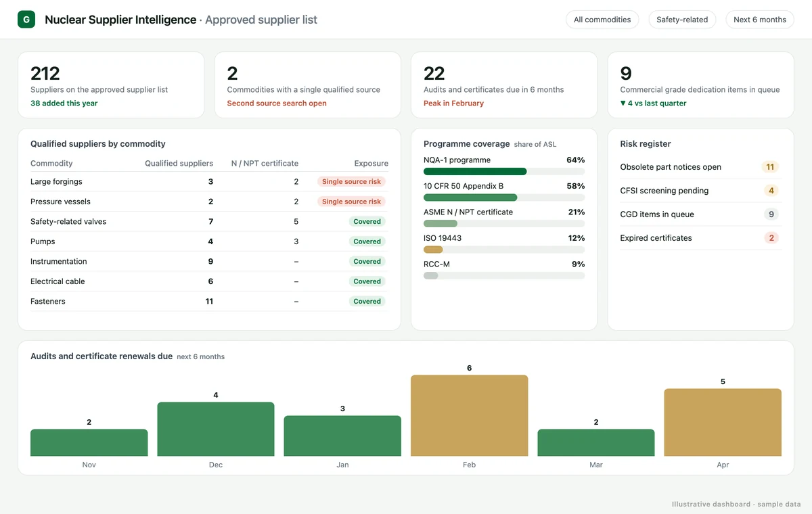Click the Nuclear Supplier Intelligence title
This screenshot has width=812, height=514.
120,20
